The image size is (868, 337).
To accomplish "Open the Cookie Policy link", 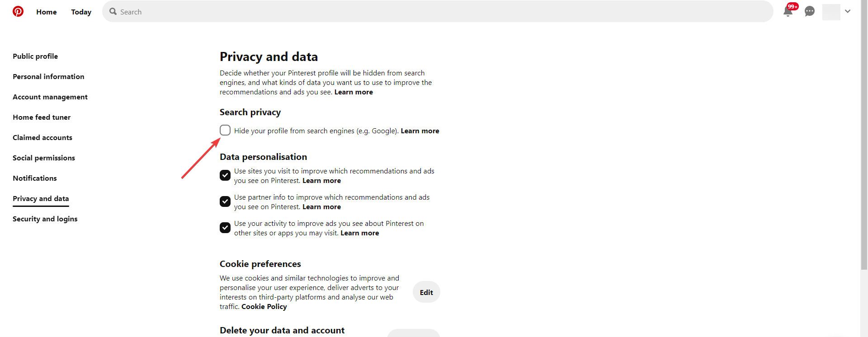I will (x=264, y=306).
